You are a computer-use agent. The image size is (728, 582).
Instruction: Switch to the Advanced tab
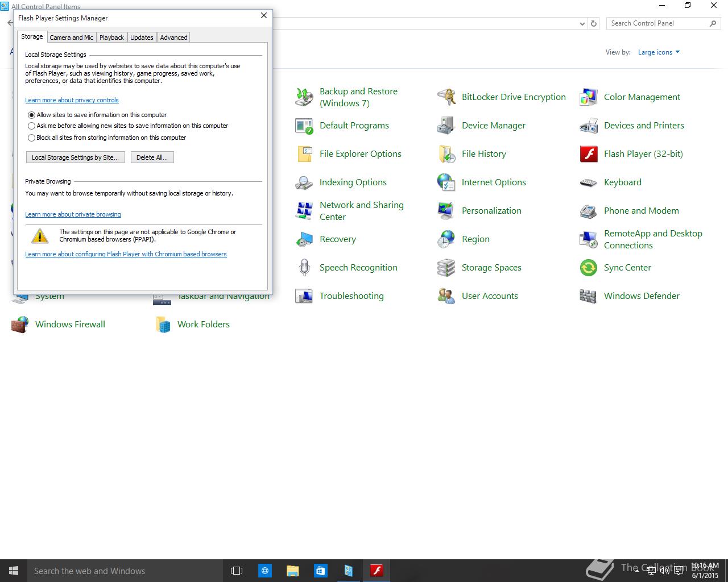pos(173,38)
